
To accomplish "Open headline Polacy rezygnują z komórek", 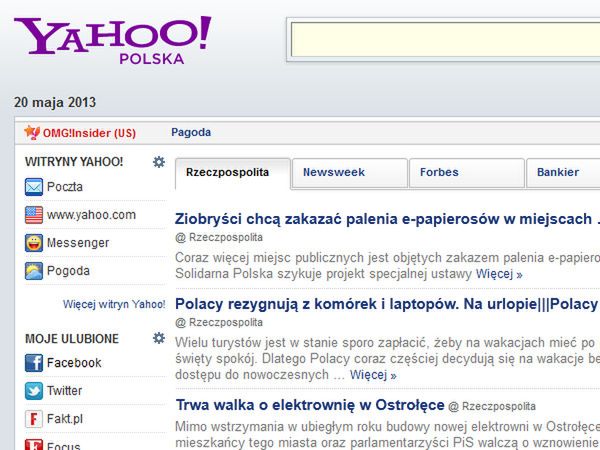I will click(x=387, y=304).
